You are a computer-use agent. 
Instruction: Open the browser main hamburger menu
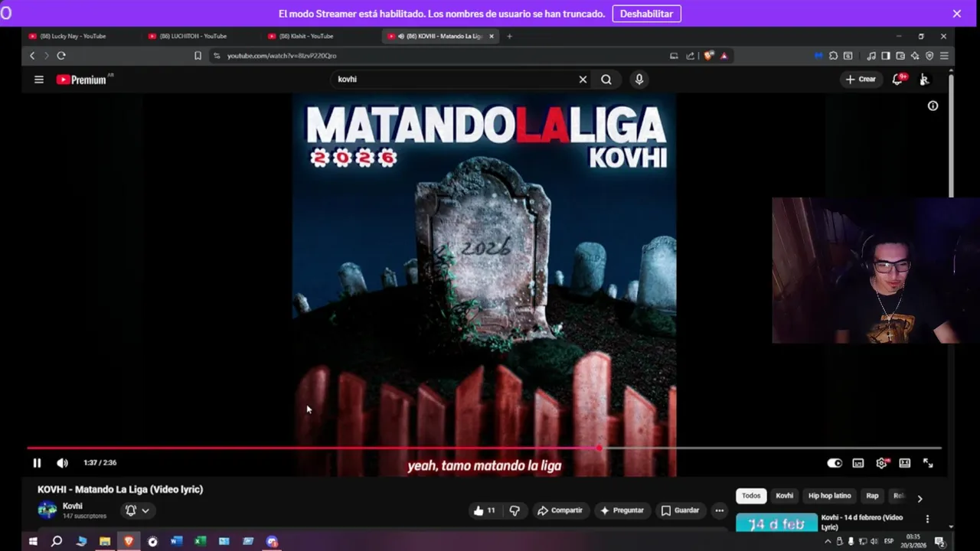pyautogui.click(x=944, y=56)
